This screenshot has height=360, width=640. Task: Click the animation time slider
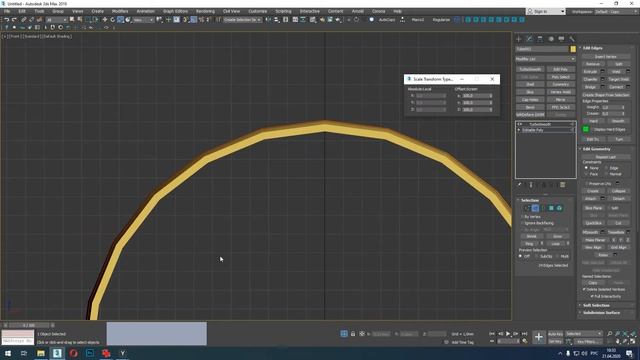(29, 325)
